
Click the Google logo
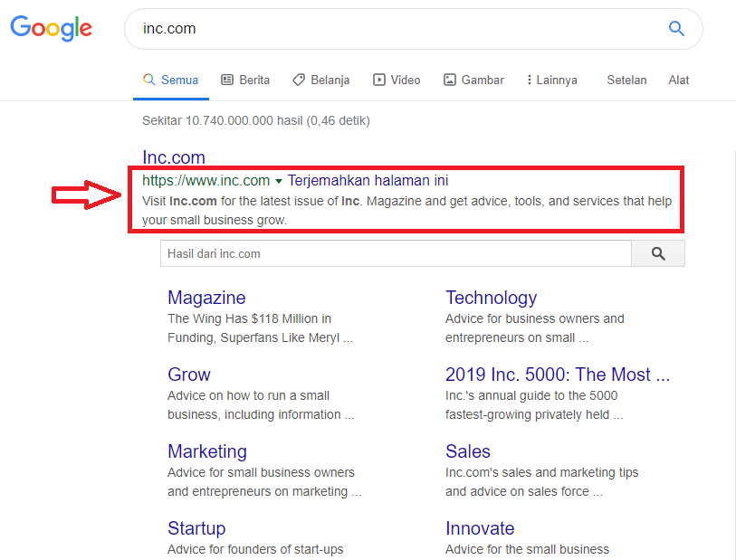51,28
